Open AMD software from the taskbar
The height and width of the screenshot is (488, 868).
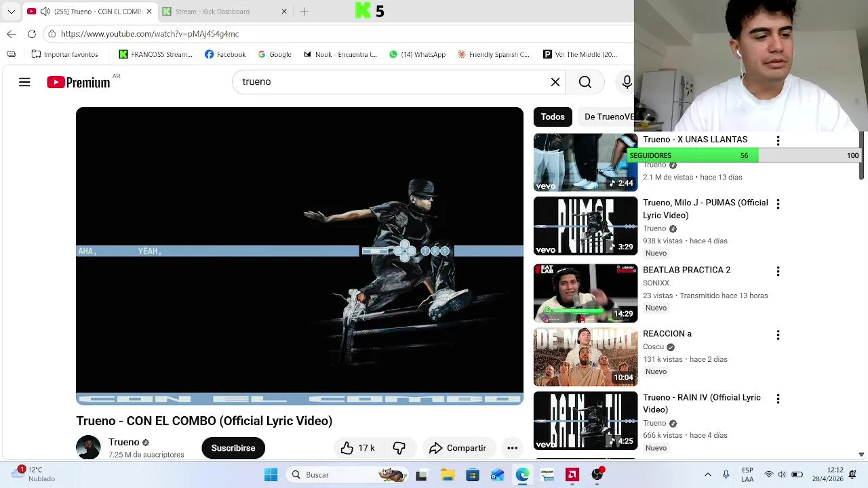(x=572, y=474)
